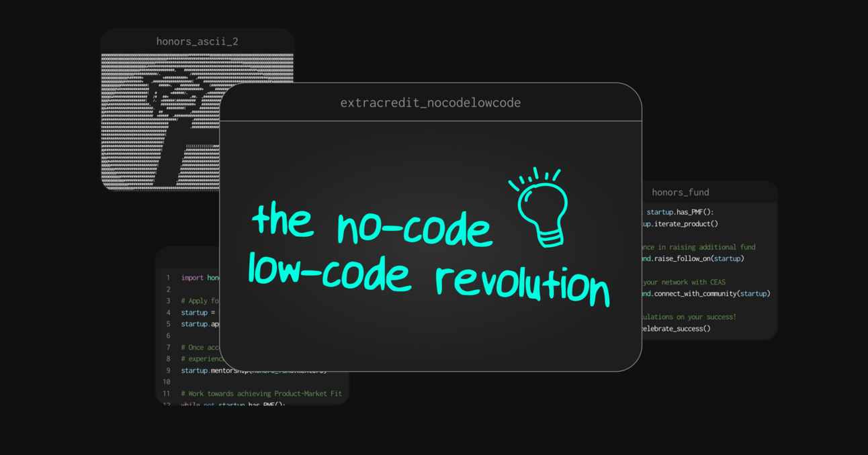This screenshot has width=868, height=455.
Task: Click the 'connect_with_community(startup)' code line
Action: tap(706, 293)
